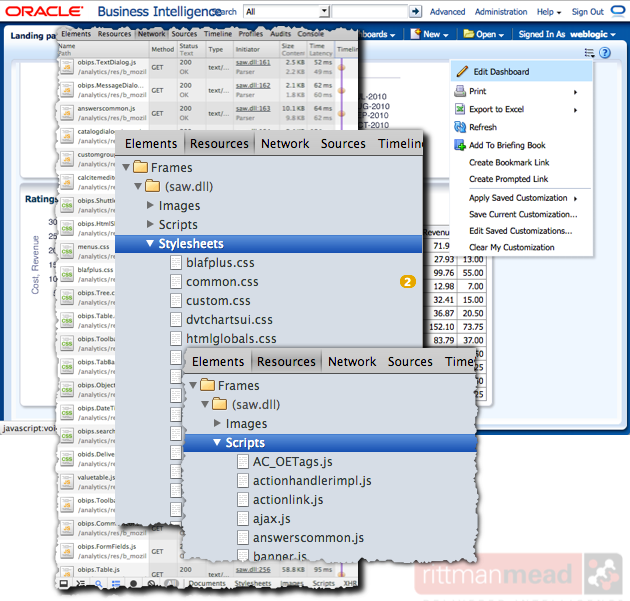Image resolution: width=630 pixels, height=601 pixels.
Task: Click the file icon beside AC_OETags.js
Action: pos(243,462)
